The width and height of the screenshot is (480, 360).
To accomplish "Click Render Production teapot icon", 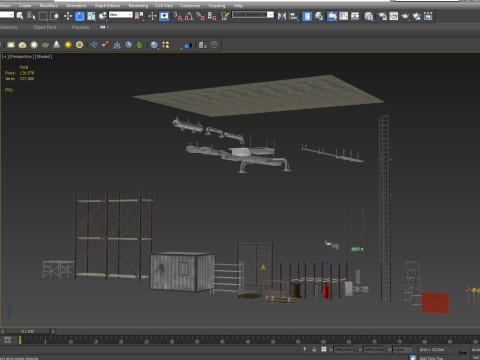I will pos(405,16).
